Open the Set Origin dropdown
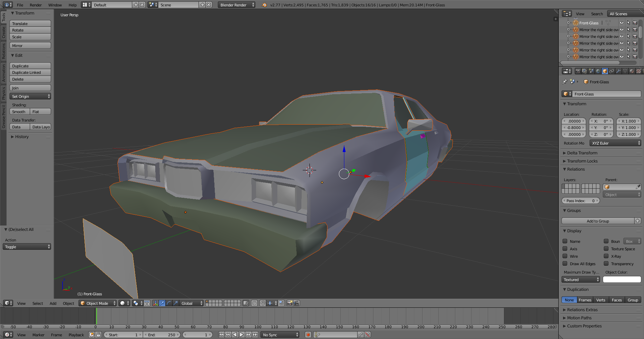This screenshot has width=644, height=339. click(30, 97)
